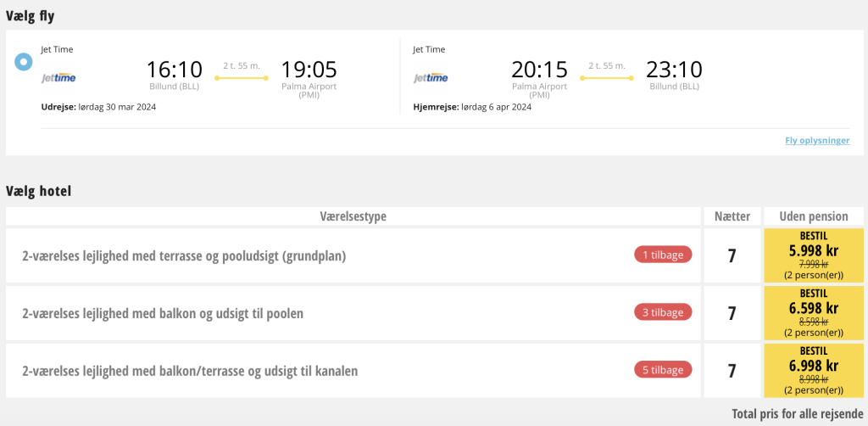The width and height of the screenshot is (868, 426).
Task: Click the Uden pension column header
Action: 814,216
